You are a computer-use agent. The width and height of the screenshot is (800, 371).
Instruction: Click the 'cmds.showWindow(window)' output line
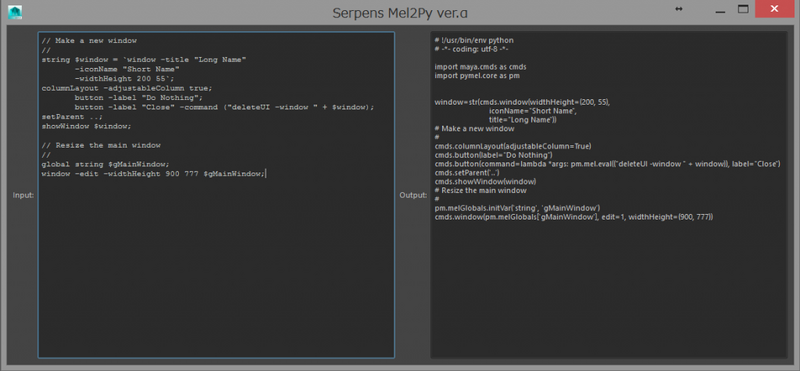point(485,182)
